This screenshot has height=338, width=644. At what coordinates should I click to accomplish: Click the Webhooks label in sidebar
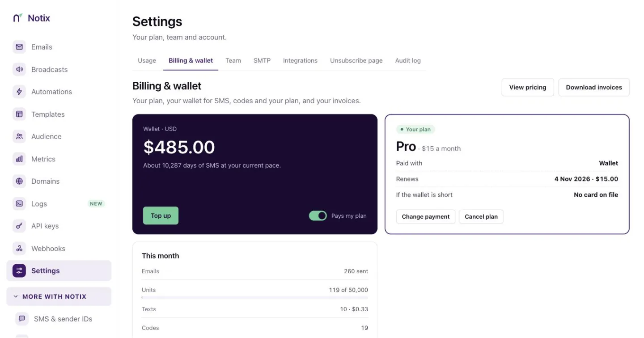pos(48,248)
